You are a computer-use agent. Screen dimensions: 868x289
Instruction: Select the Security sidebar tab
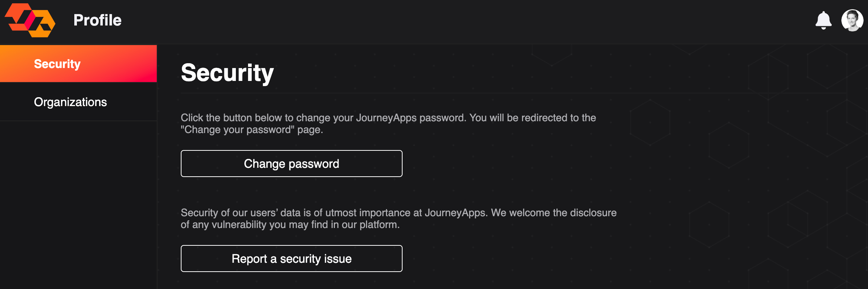(78, 64)
